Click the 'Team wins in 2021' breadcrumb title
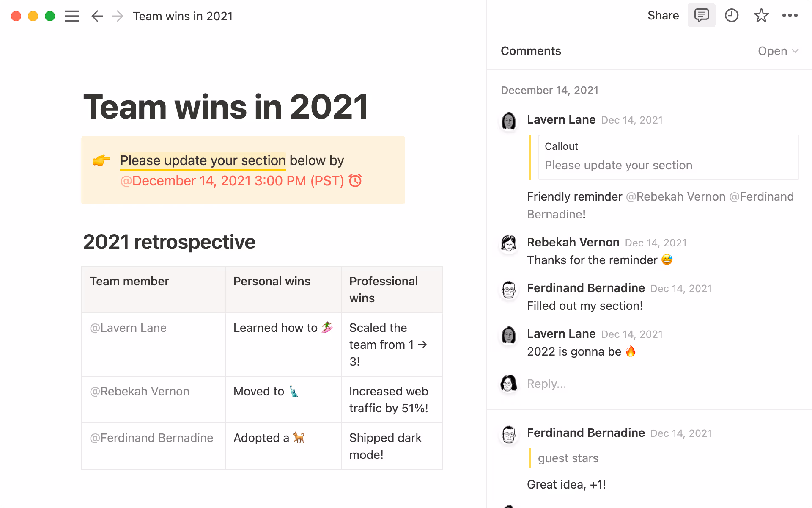812x508 pixels. [x=183, y=16]
